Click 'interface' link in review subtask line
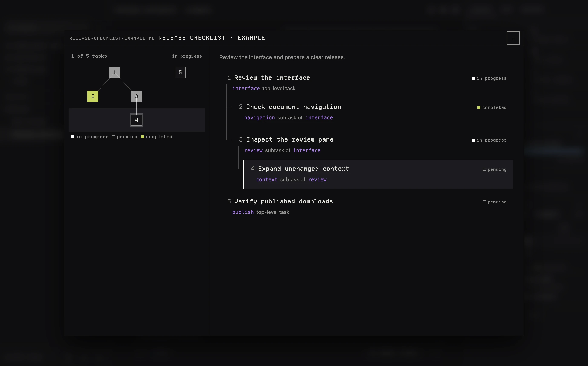The width and height of the screenshot is (588, 366). point(307,150)
